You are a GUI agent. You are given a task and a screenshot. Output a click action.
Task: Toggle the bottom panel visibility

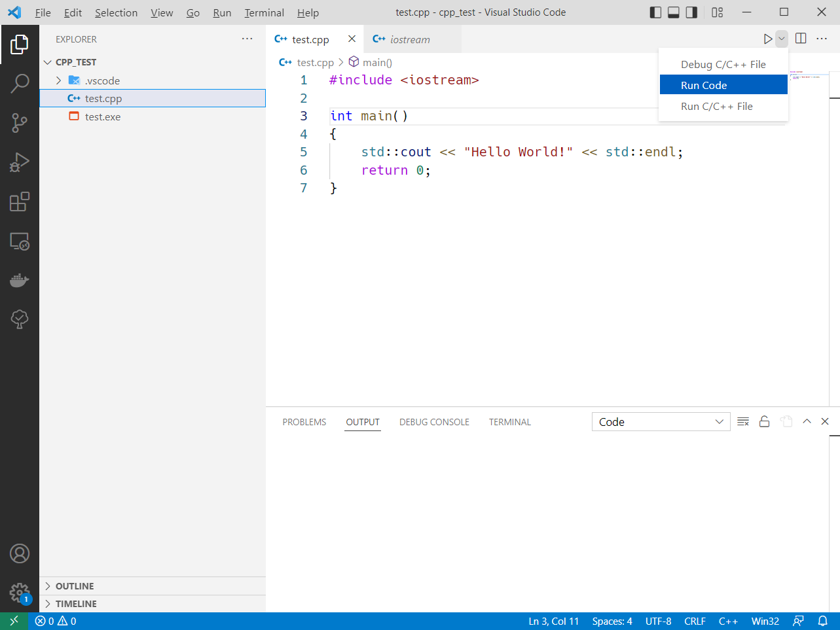tap(674, 12)
